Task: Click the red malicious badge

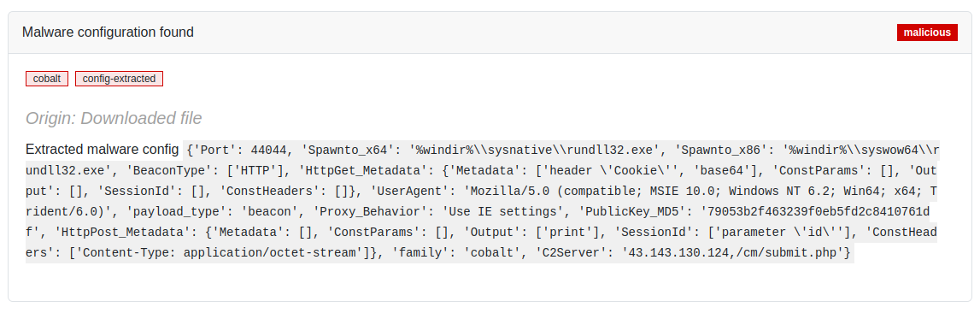Action: pyautogui.click(x=927, y=32)
